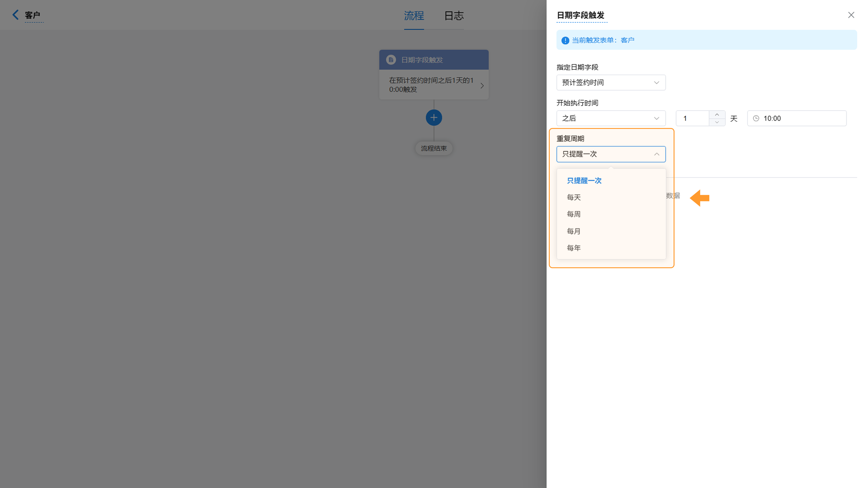Viewport: 868px width, 488px height.
Task: Click the trigger description 在预计签约时间之后1天的10:00触发
Action: click(431, 85)
